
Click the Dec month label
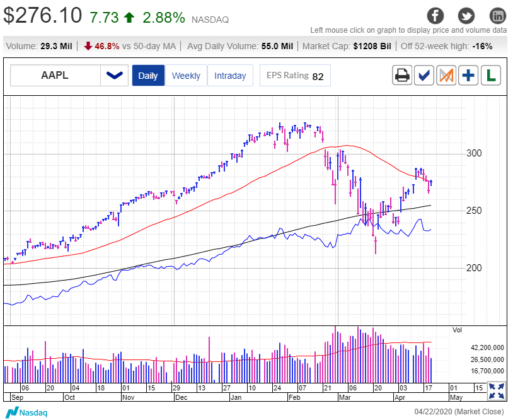pos(182,397)
